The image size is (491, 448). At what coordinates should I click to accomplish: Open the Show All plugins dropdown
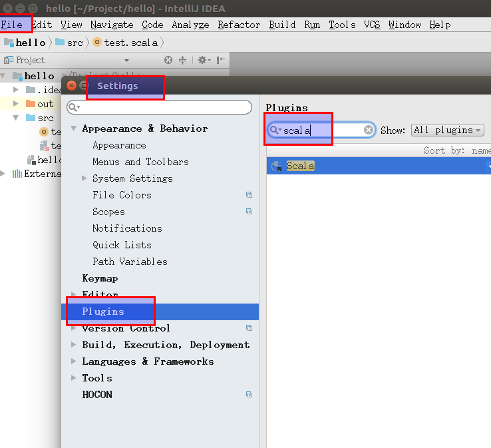coord(448,130)
